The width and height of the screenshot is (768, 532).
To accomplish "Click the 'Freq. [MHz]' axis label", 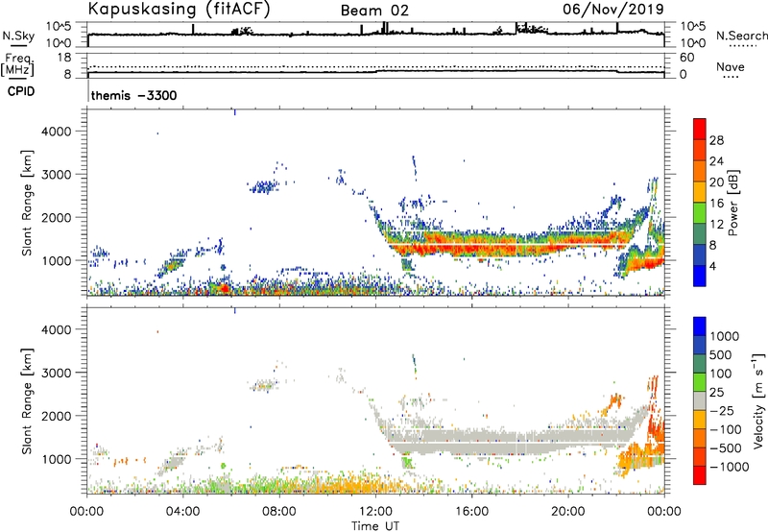I will (18, 64).
